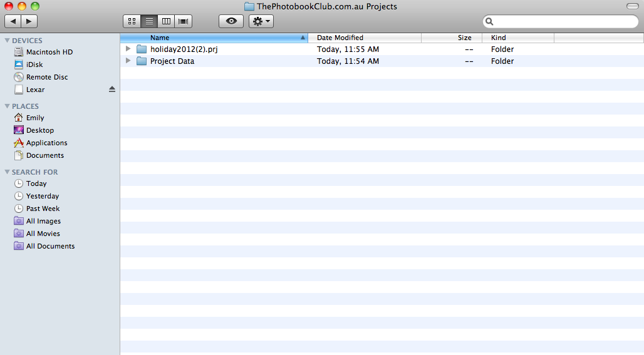This screenshot has width=644, height=355.
Task: Click the All Documents smart folder icon
Action: pos(19,246)
